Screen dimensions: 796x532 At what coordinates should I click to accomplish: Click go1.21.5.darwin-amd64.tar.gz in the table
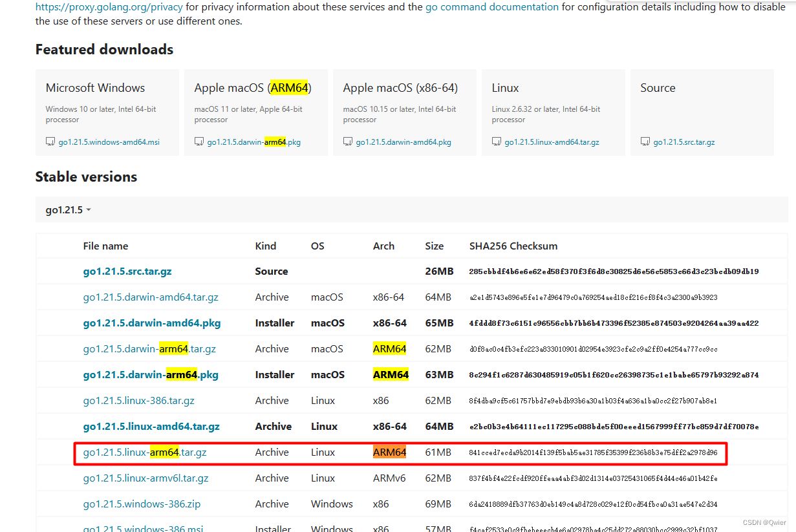tap(151, 297)
